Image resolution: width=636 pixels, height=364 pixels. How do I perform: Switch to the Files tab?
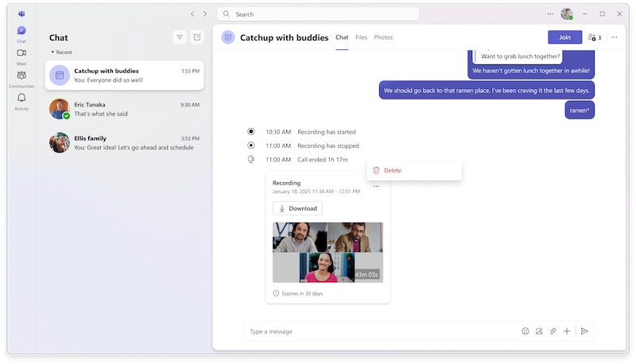[361, 37]
